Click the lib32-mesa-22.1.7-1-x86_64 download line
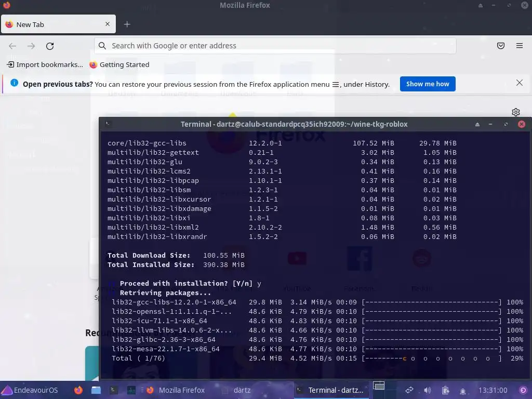Screen dimensions: 532x399 coord(317,349)
